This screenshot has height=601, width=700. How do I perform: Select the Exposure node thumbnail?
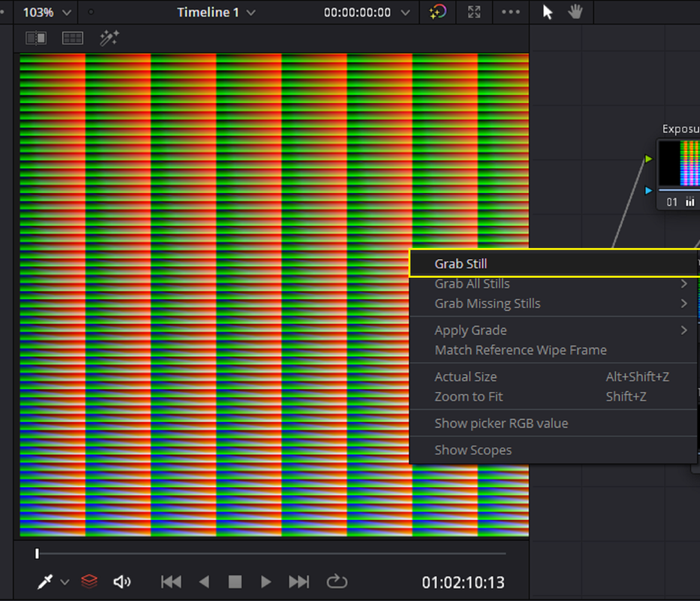(679, 163)
